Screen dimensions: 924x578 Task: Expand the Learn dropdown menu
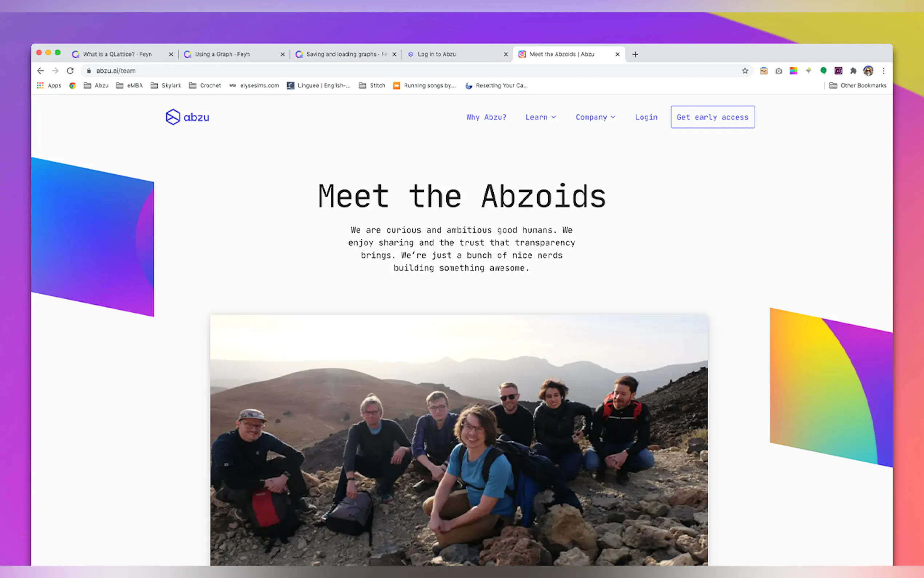coord(541,117)
